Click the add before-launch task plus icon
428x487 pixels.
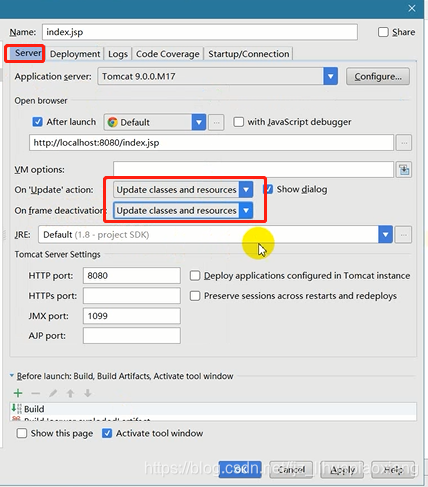[18, 393]
